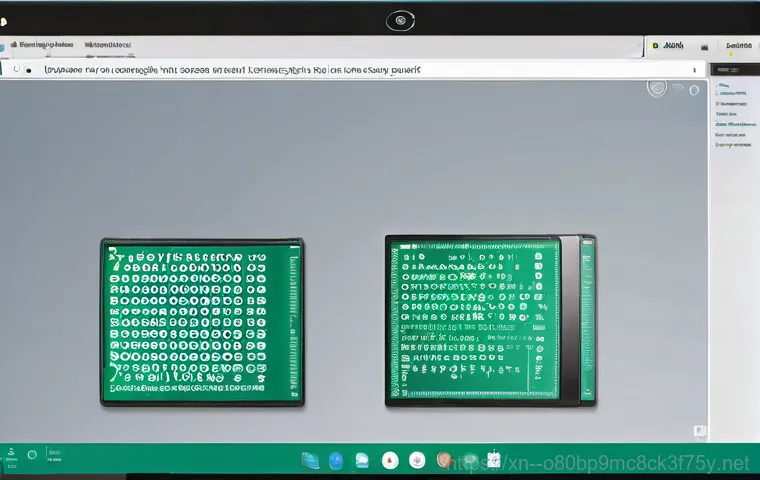Open the white circle app with red dot
Viewport: 760px width, 480px height.
[391, 460]
